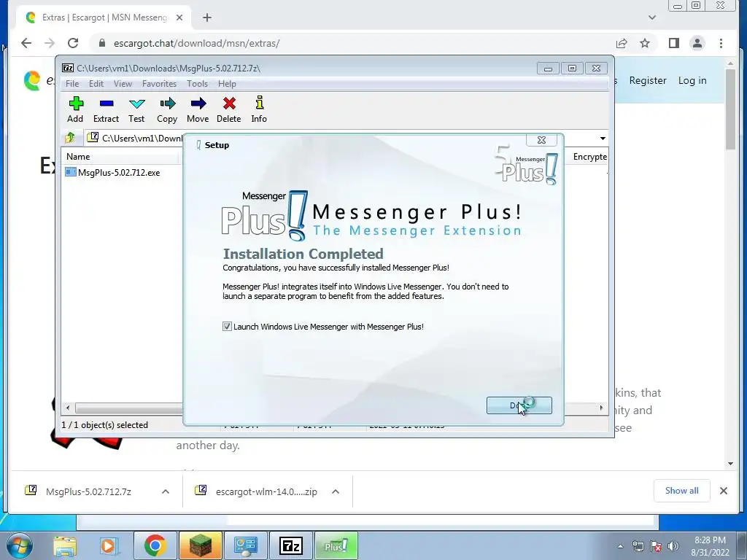Click the webpage scrollbar down arrow
This screenshot has height=560, width=747.
point(730,463)
